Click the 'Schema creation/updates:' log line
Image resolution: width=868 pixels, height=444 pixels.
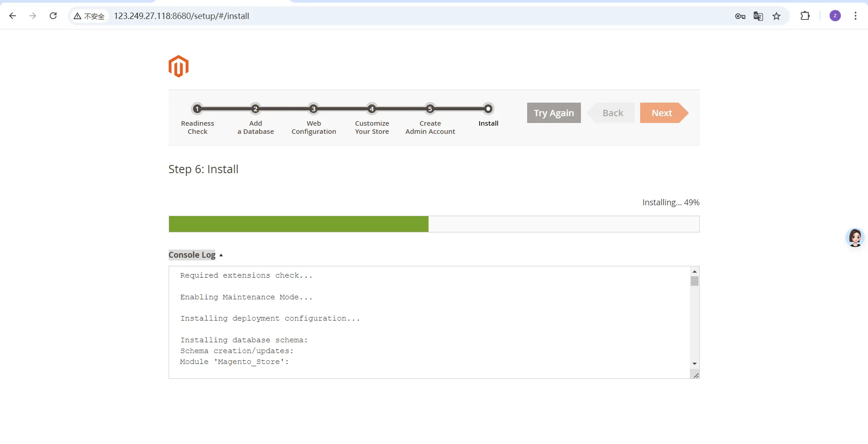tap(237, 351)
